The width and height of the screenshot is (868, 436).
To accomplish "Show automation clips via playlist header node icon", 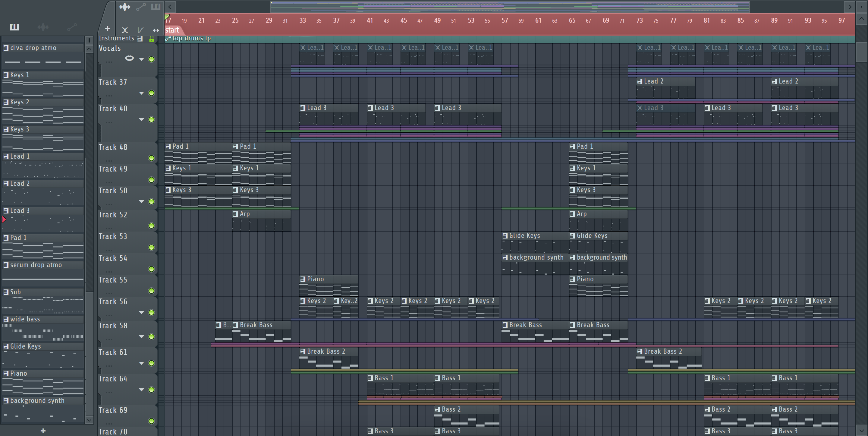I will [x=141, y=7].
